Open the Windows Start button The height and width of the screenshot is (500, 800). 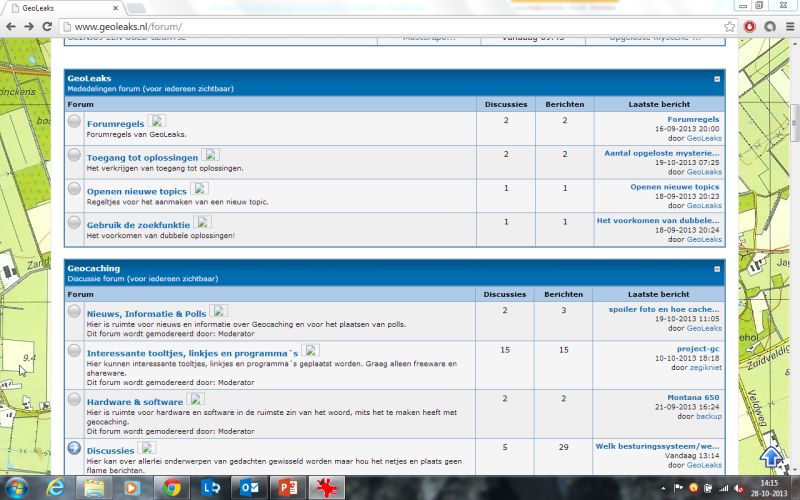coord(16,488)
